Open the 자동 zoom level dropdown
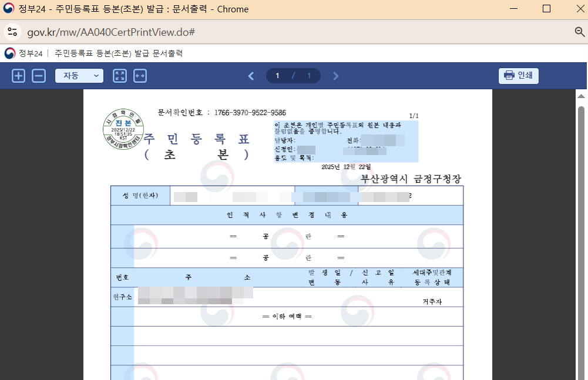The image size is (588, 380). tap(79, 76)
